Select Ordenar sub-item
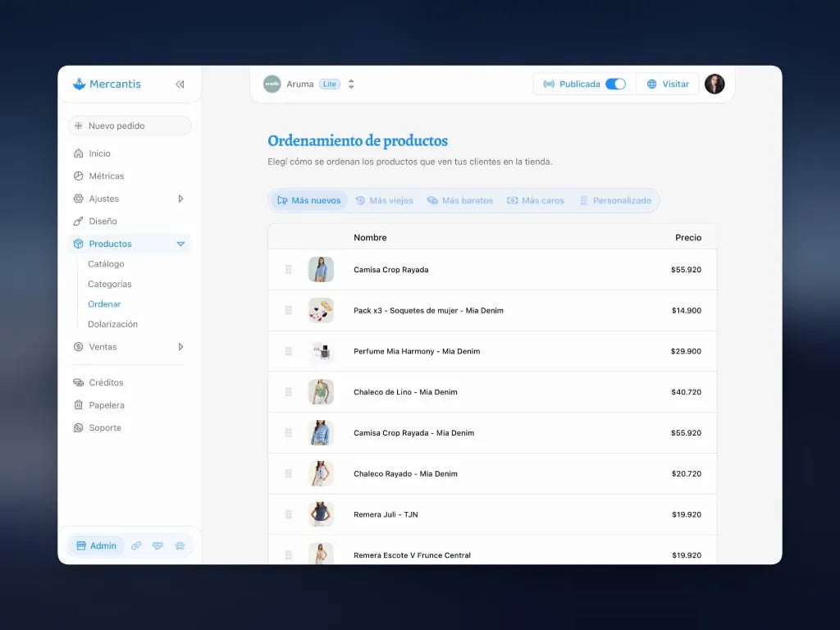 104,304
